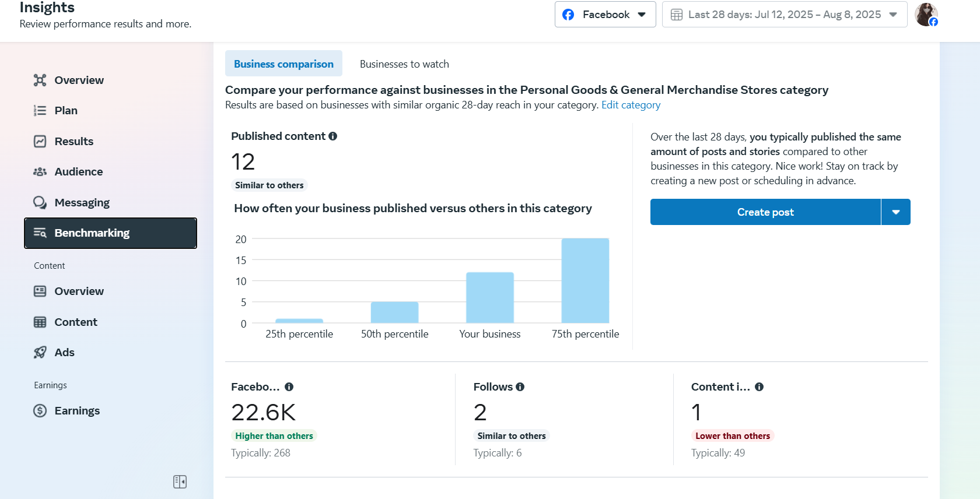This screenshot has width=980, height=499.
Task: Go to the Ads section
Action: coord(64,353)
